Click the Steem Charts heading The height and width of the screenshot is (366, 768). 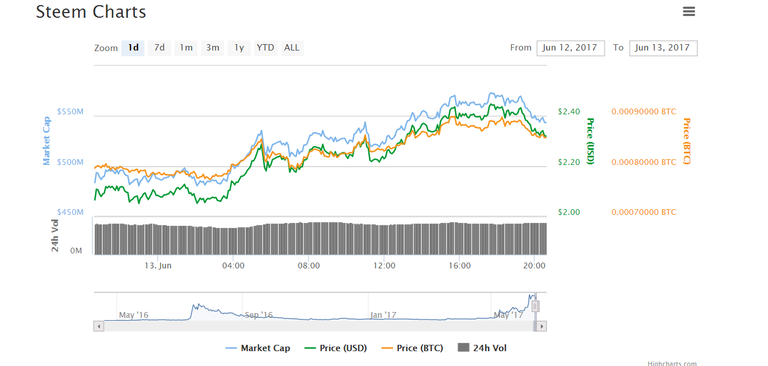[91, 12]
